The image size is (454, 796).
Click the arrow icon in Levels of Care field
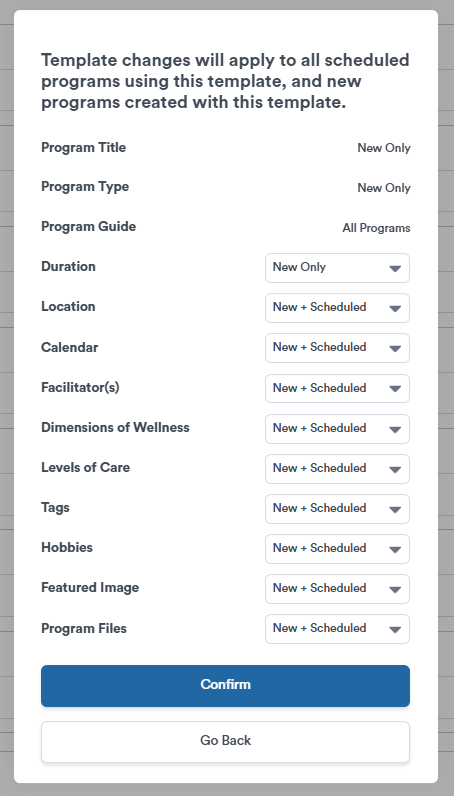[x=395, y=470]
